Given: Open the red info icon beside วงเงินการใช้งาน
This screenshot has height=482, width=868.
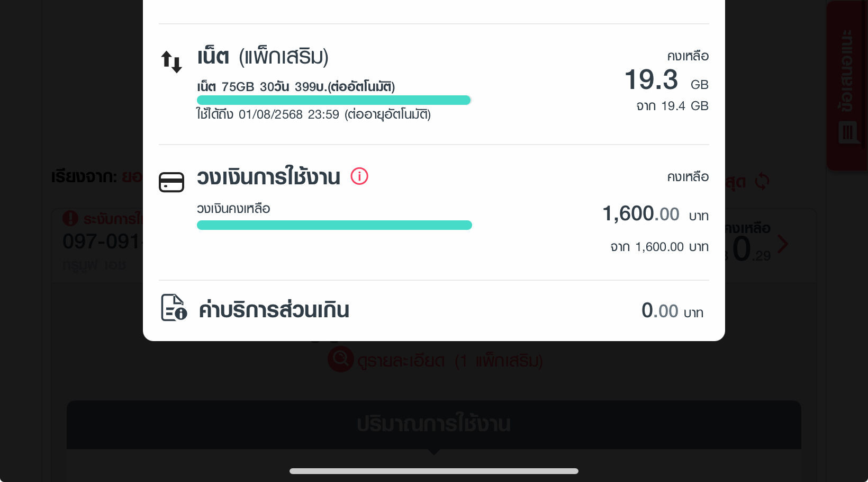Looking at the screenshot, I should (359, 176).
